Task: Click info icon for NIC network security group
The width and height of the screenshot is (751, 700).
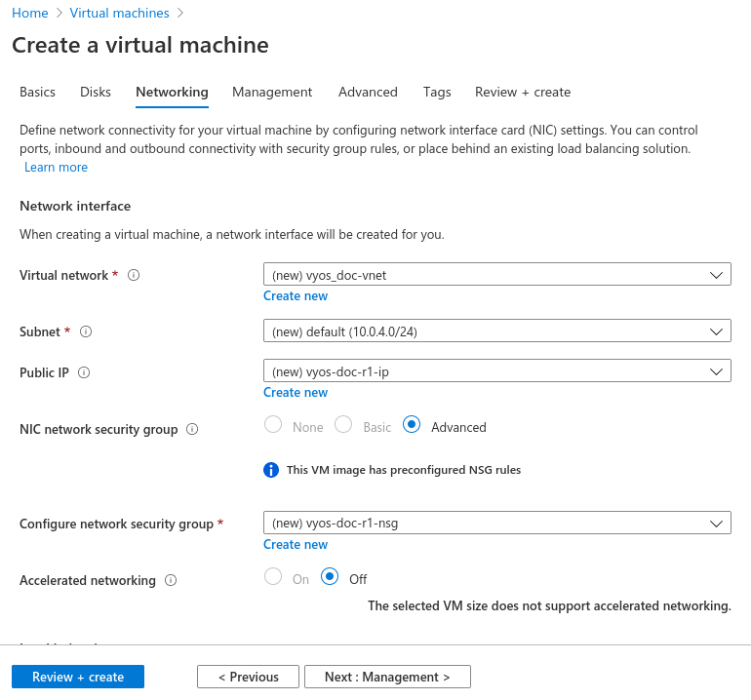Action: (x=192, y=429)
